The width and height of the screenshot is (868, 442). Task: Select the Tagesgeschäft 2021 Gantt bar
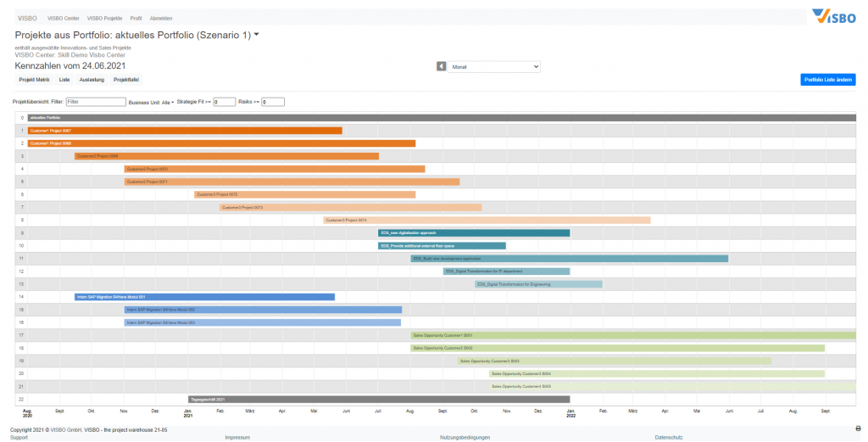coord(378,399)
